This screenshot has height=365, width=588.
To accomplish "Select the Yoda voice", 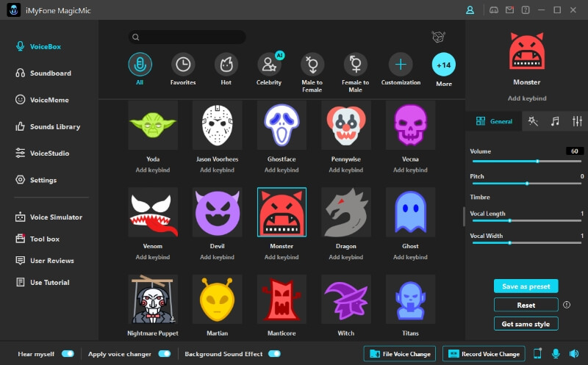I will pyautogui.click(x=153, y=125).
